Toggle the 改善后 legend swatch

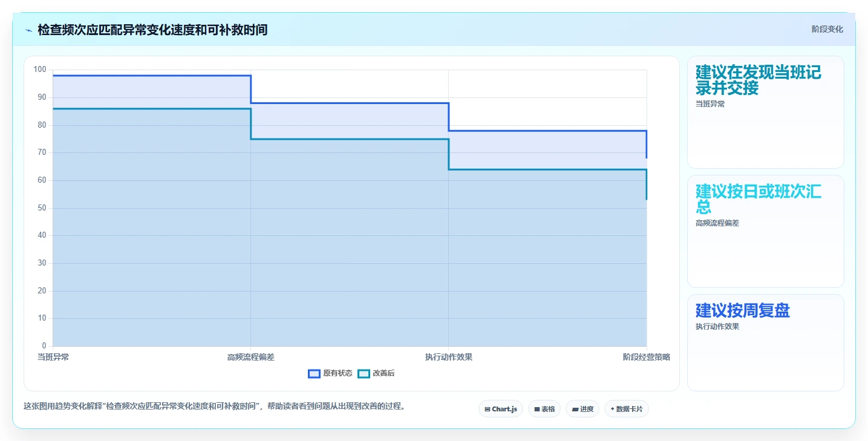click(x=364, y=374)
